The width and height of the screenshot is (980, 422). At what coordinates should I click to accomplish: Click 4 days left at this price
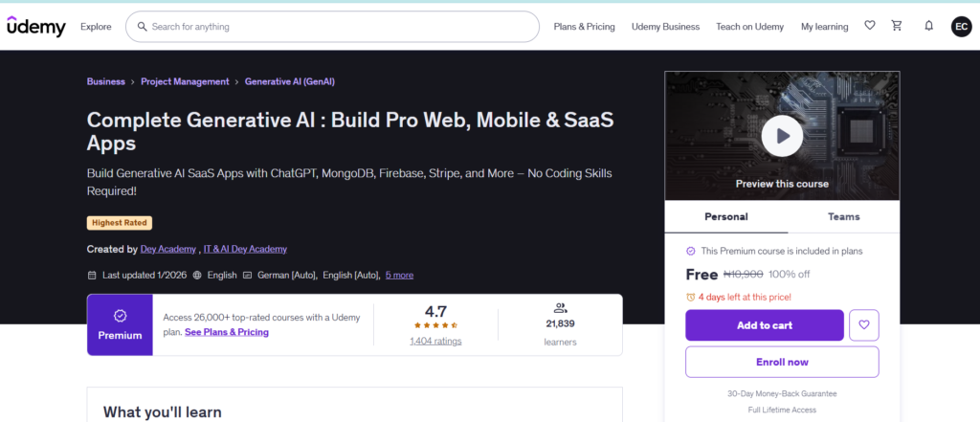[x=745, y=297]
